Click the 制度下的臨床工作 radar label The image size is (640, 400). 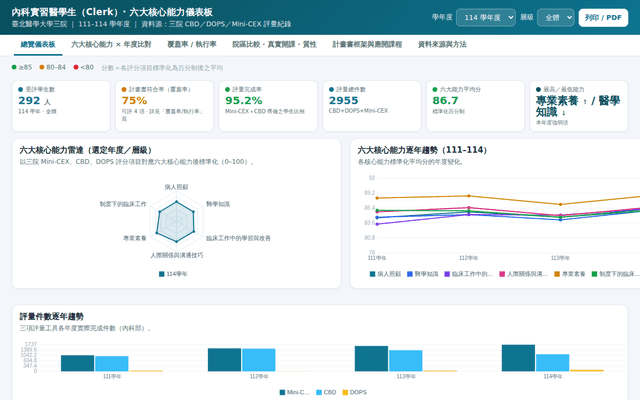click(x=123, y=204)
